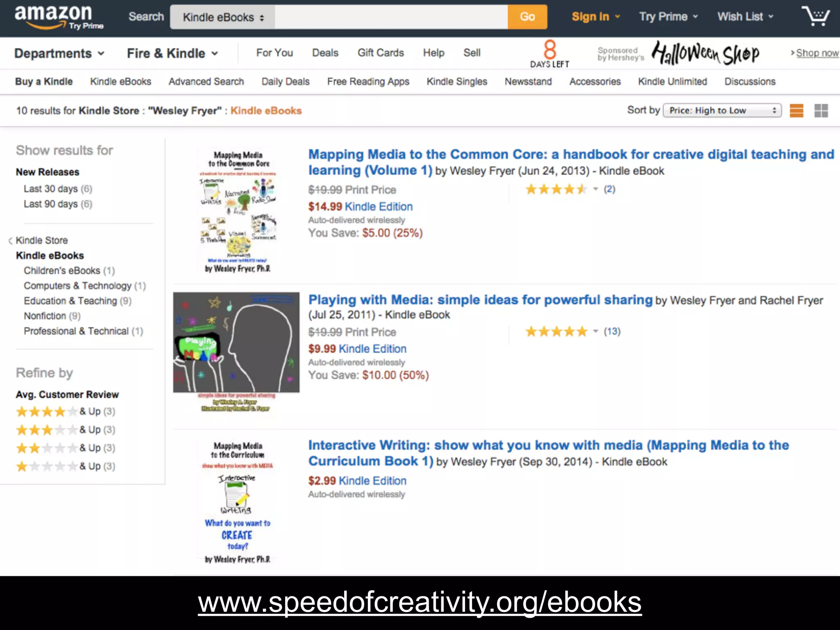
Task: Open Mapping Media to the Common Core title
Action: click(x=571, y=162)
